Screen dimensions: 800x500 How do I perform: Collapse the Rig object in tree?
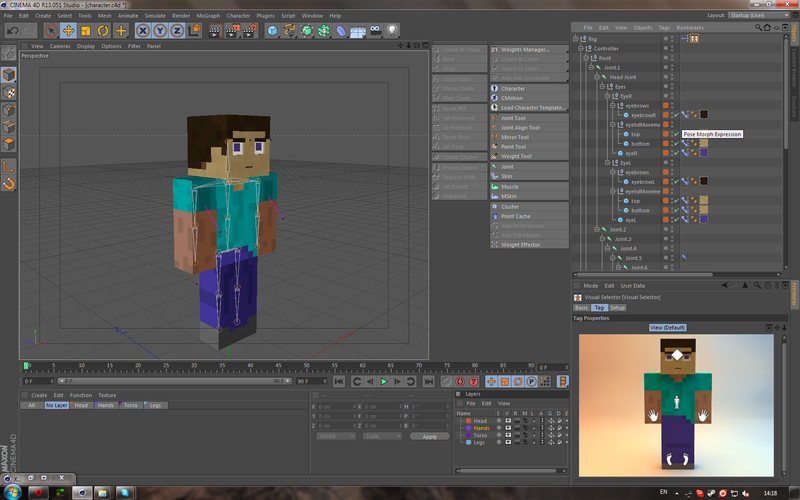576,38
